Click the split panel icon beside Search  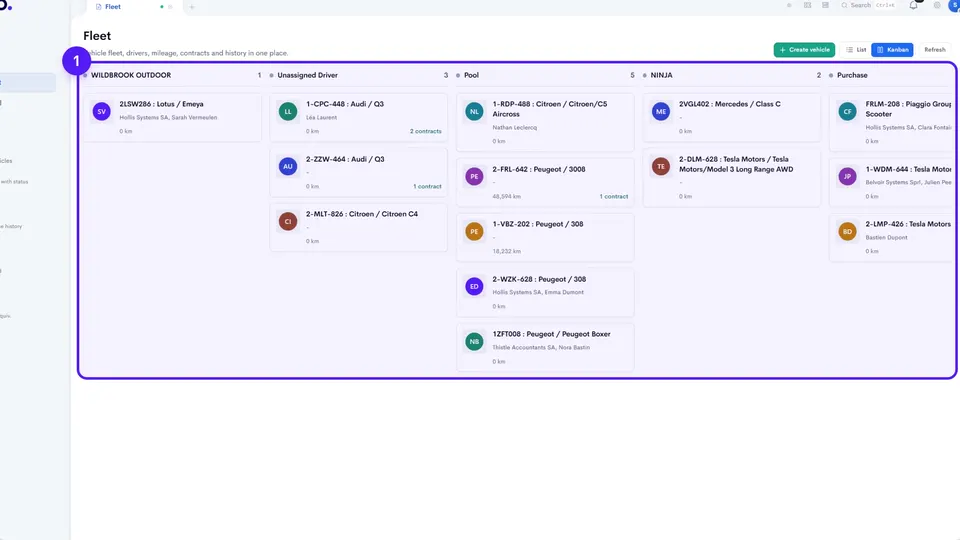(825, 6)
